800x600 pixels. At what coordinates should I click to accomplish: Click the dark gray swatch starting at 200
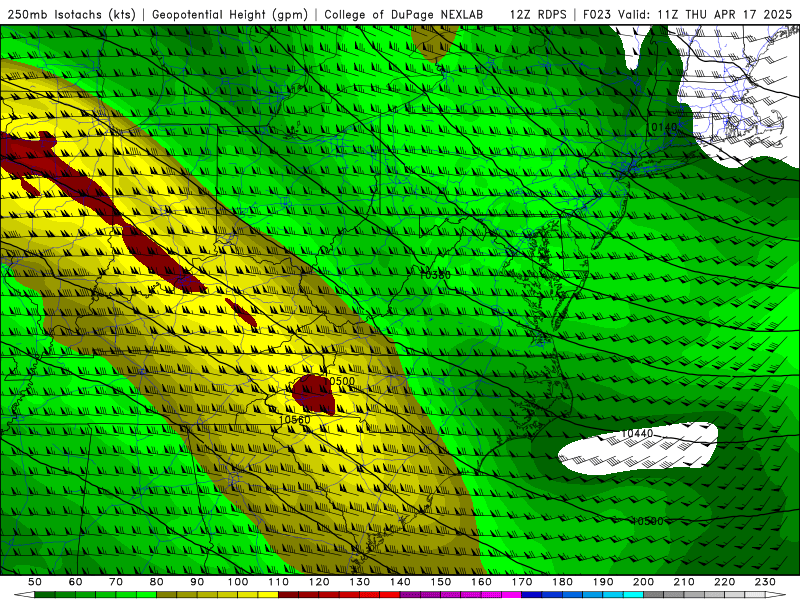point(654,595)
